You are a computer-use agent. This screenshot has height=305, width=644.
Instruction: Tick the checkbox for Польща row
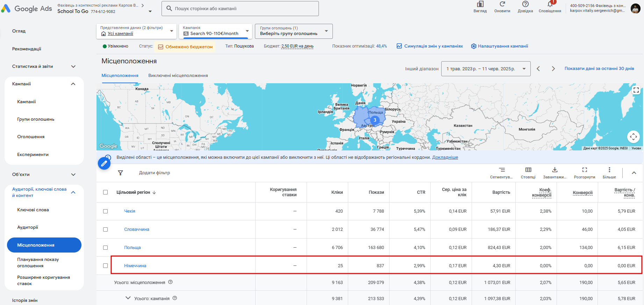click(105, 248)
